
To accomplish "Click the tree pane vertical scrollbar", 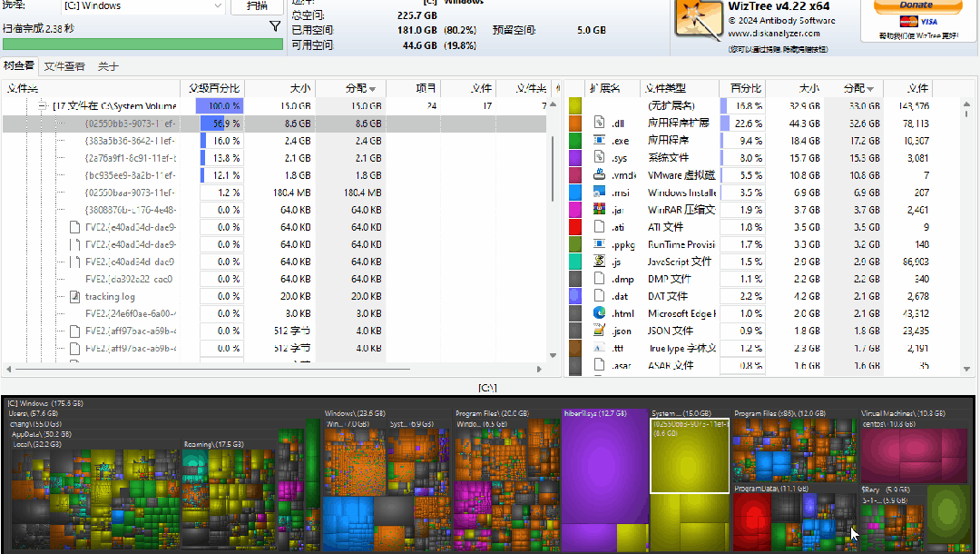I will (x=553, y=228).
